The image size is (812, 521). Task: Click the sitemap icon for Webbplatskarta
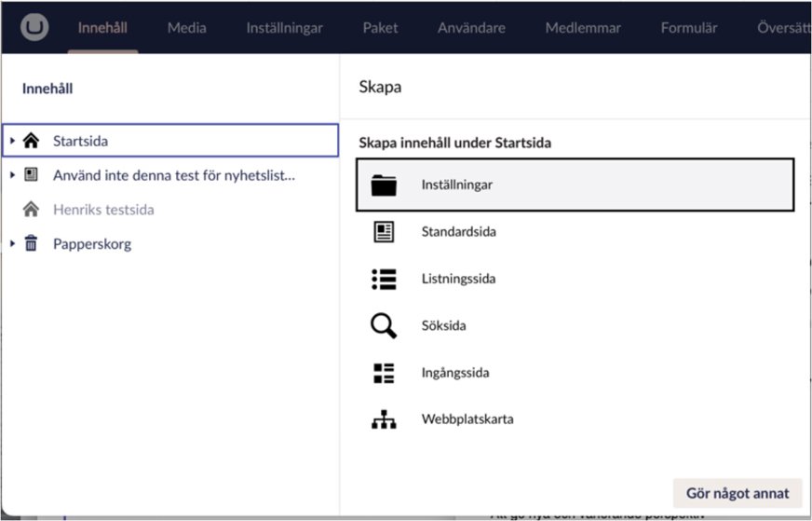[x=384, y=419]
